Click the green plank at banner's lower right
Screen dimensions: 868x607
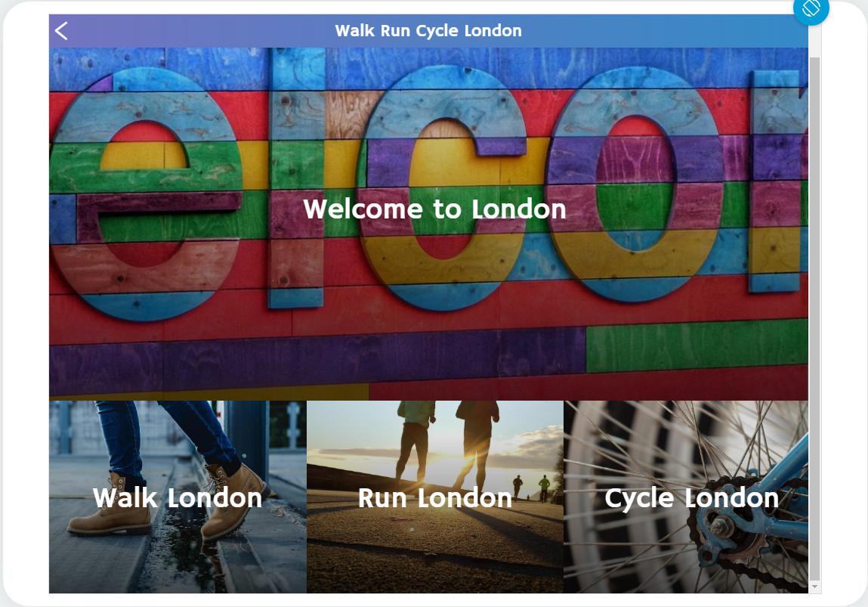(697, 346)
